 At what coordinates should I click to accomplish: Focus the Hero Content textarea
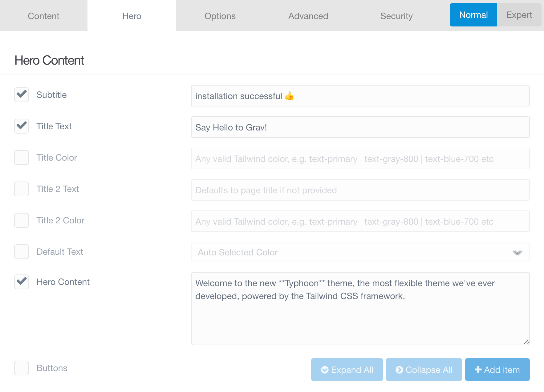pyautogui.click(x=360, y=308)
